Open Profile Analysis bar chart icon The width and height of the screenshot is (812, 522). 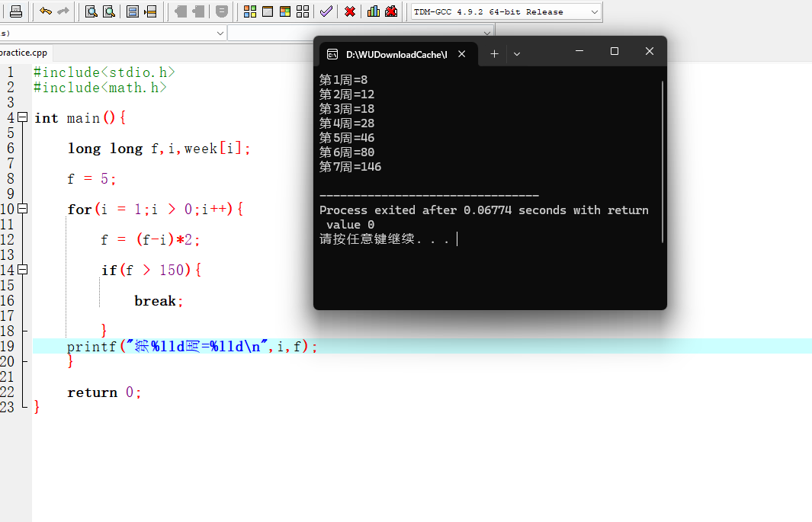coord(374,11)
